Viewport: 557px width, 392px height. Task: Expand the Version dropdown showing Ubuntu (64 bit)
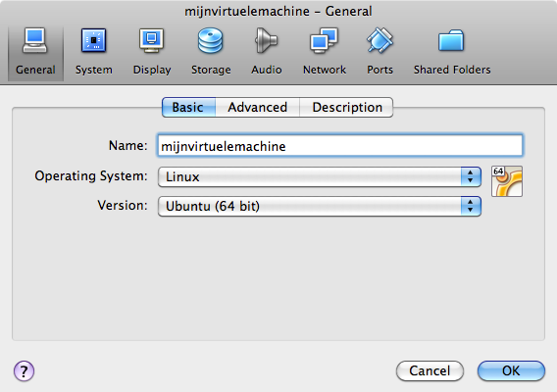coord(320,207)
